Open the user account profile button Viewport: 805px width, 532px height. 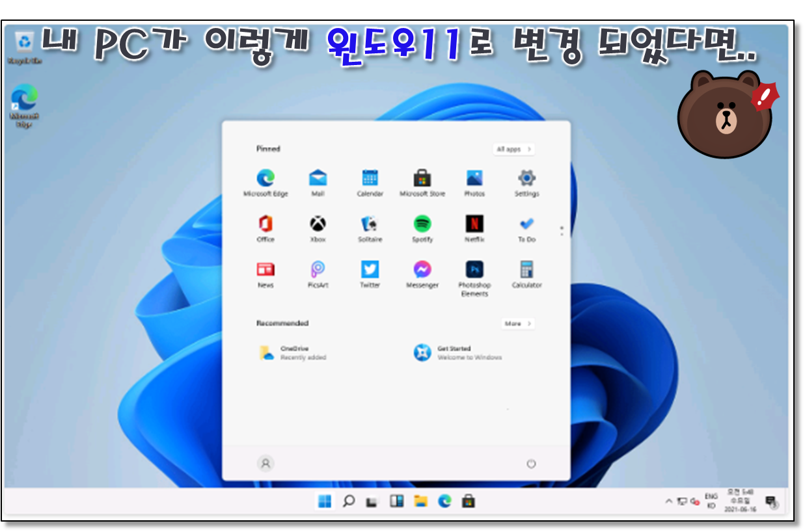click(x=266, y=464)
